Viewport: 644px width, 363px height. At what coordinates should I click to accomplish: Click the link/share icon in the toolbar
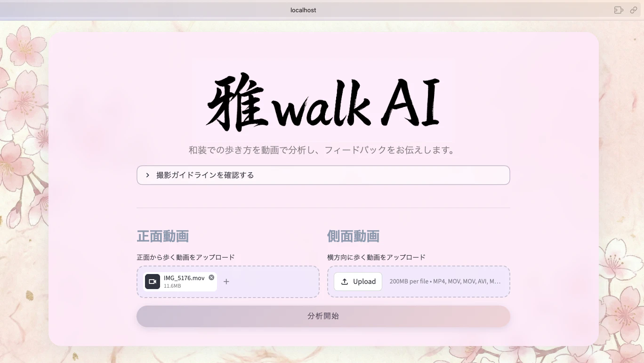click(634, 9)
